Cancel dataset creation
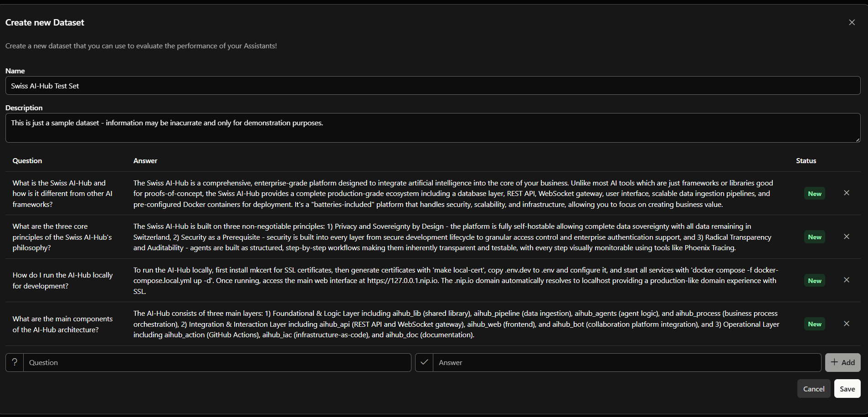The image size is (868, 417). 814,389
